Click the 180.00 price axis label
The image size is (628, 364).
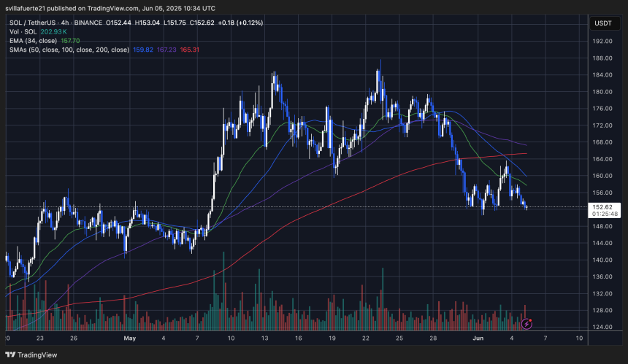602,91
